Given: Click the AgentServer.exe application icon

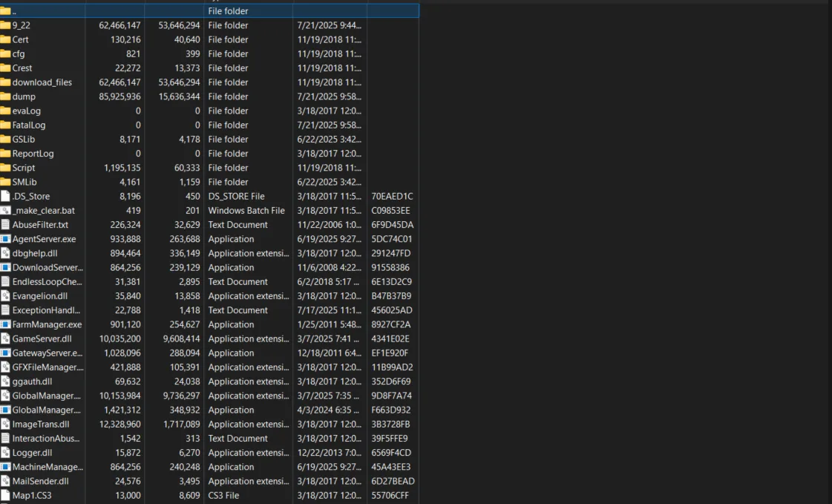Looking at the screenshot, I should [7, 238].
